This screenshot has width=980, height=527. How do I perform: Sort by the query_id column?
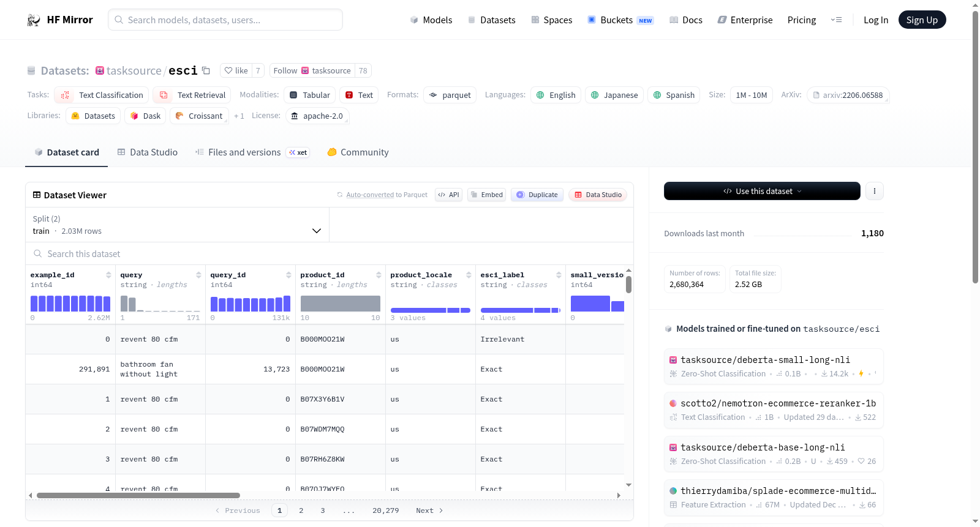point(288,275)
